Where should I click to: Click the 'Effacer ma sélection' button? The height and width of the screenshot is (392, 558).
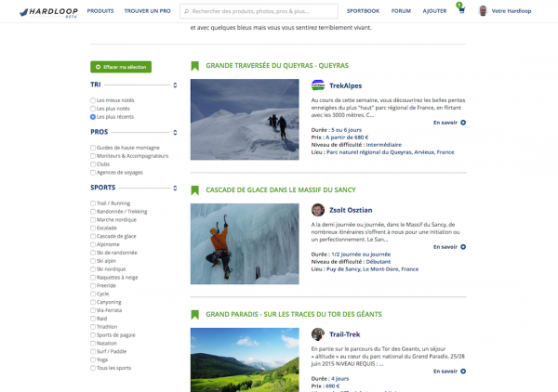(121, 67)
